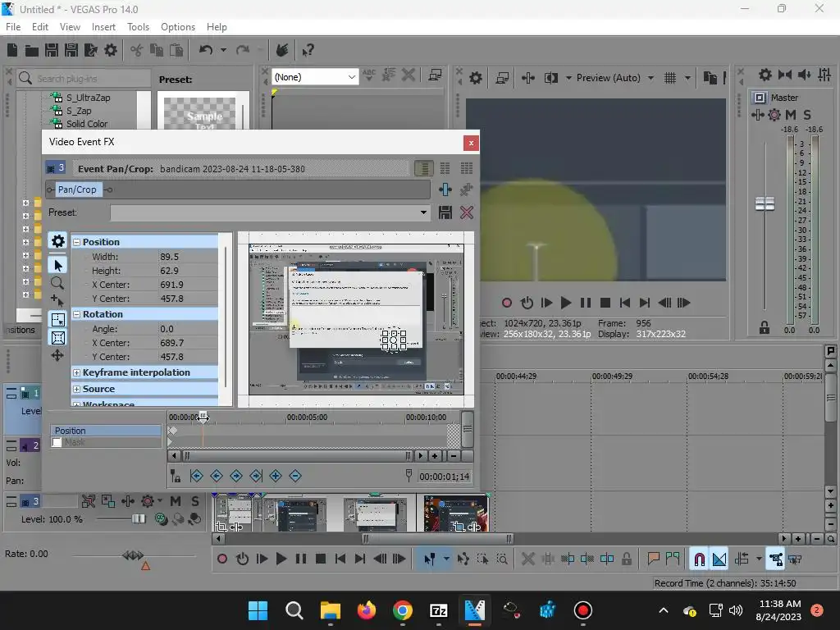This screenshot has width=840, height=630.
Task: Play from the preview window transport
Action: [565, 303]
